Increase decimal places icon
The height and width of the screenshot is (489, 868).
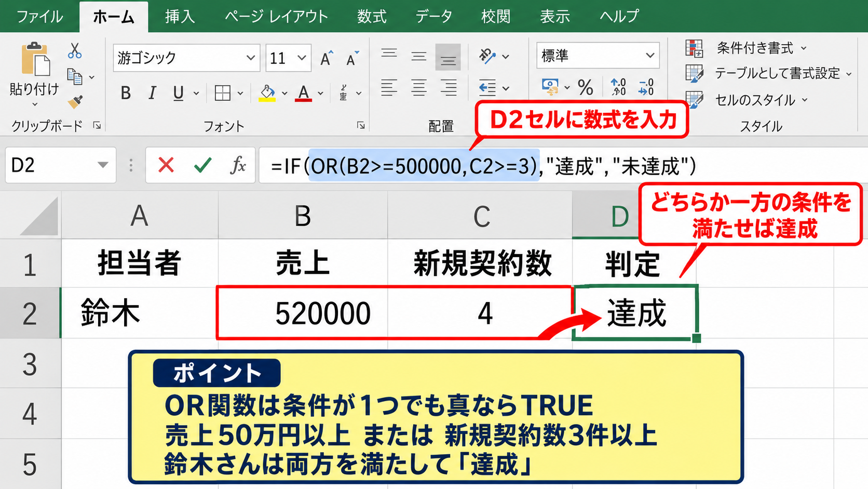pos(618,87)
